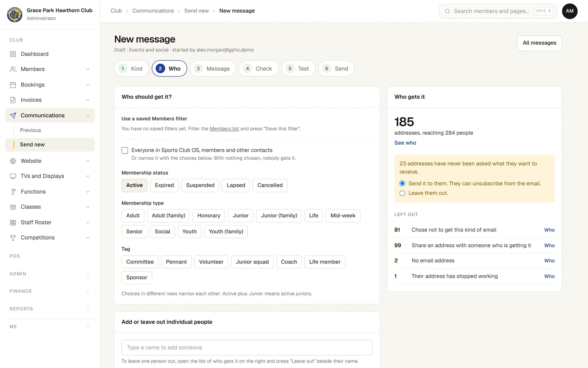
Task: Select 'Send it to them' radio option
Action: pyautogui.click(x=402, y=183)
